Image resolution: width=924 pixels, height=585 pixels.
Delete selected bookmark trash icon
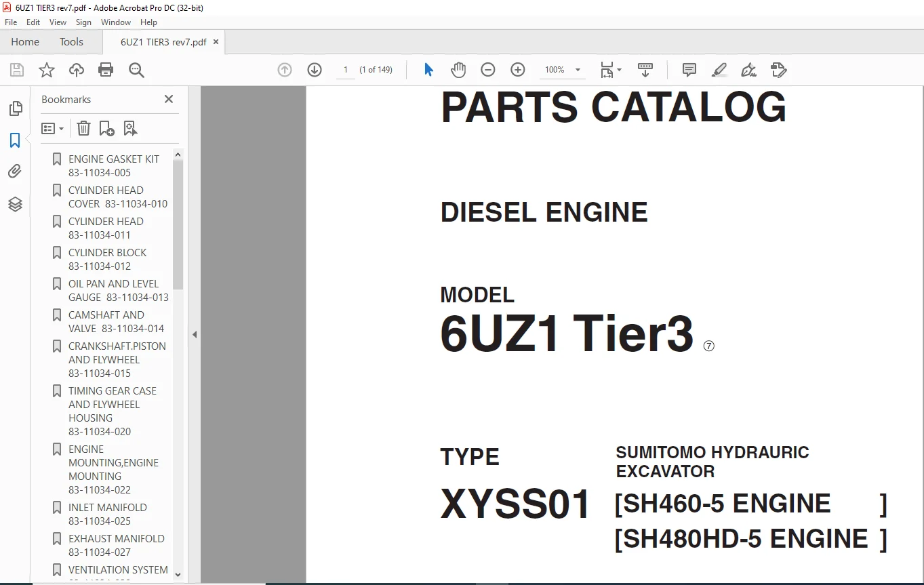click(83, 128)
